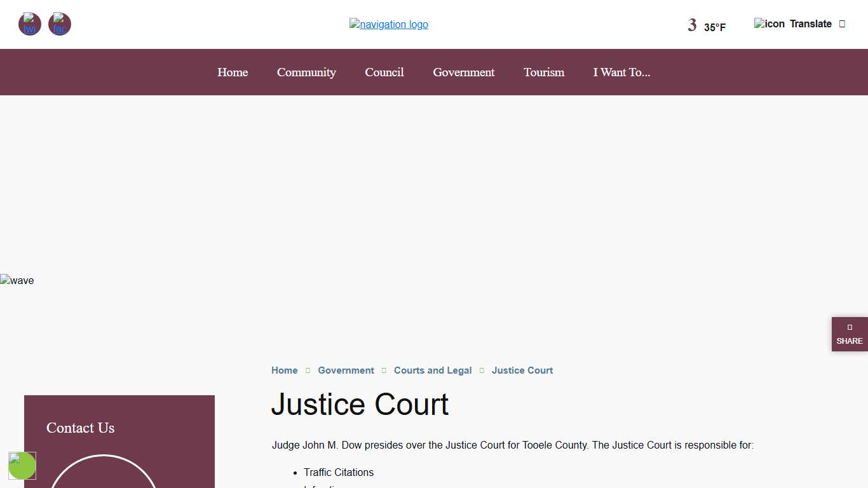Expand the Government navigation menu
868x488 pixels.
463,72
